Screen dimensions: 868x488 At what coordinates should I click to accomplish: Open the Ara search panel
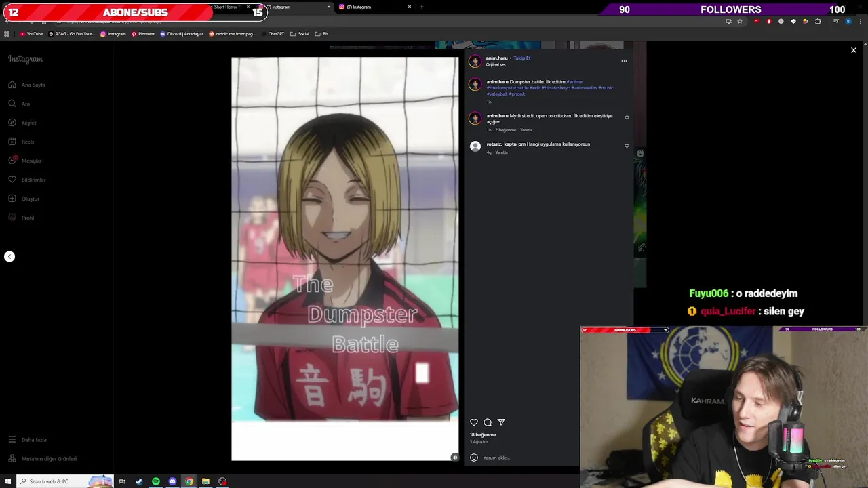tap(19, 104)
